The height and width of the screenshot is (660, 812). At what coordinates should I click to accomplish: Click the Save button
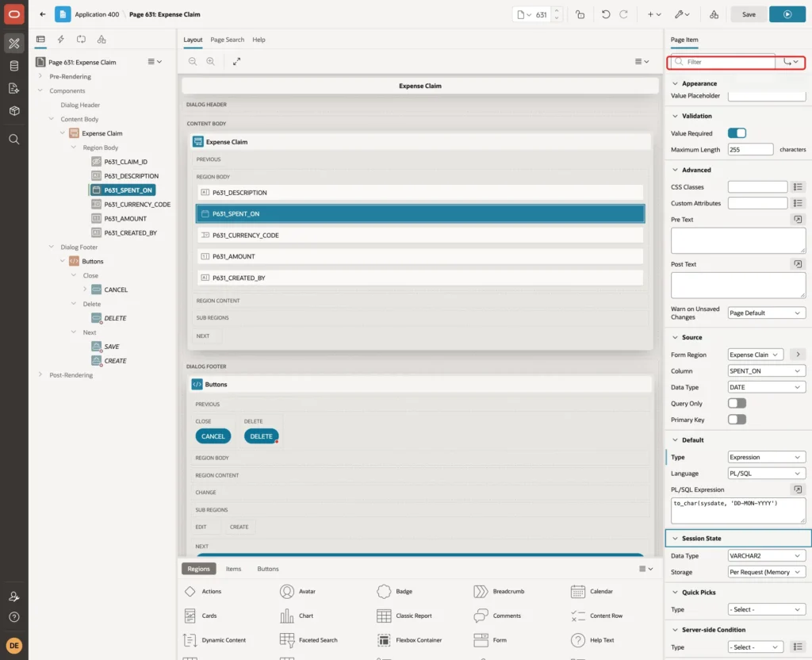point(749,14)
